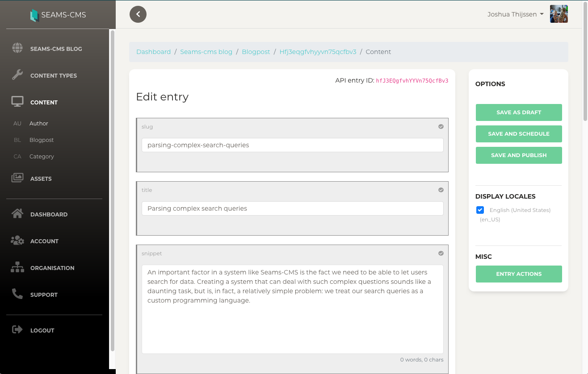Follow the Dashboard breadcrumb link

154,52
